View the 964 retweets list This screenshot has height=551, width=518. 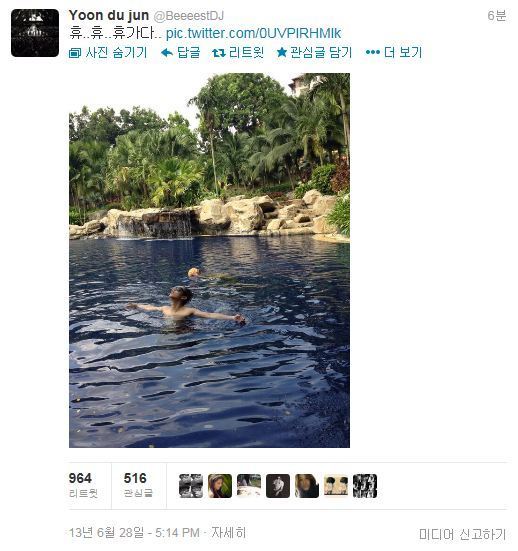83,486
